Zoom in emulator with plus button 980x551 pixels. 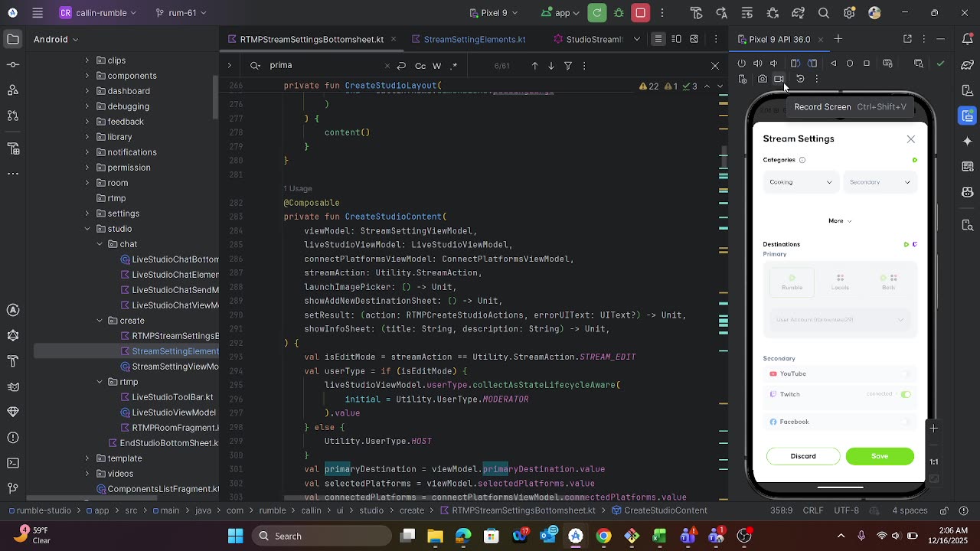[x=934, y=429]
